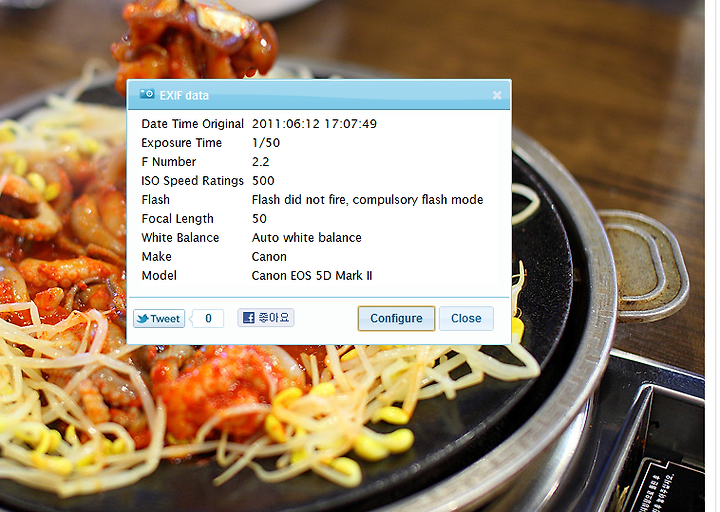Click the Close button in EXIF dialog
The height and width of the screenshot is (512, 720).
pos(466,318)
